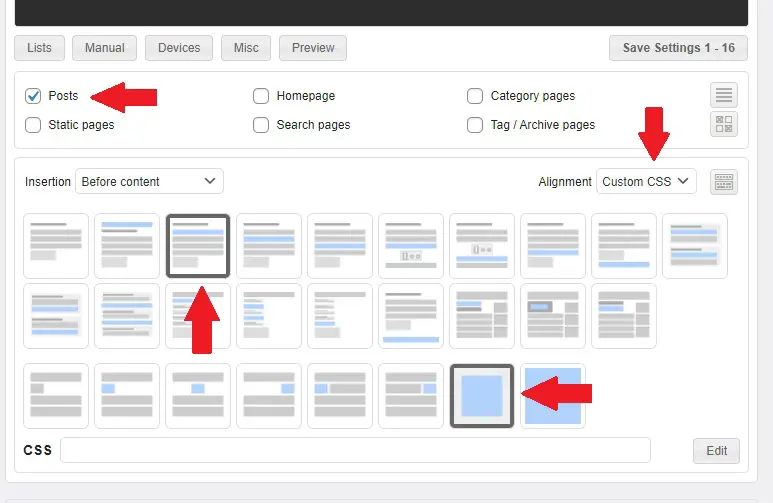The height and width of the screenshot is (503, 773).
Task: Choose the After HTML element insertion icon
Action: pos(624,316)
